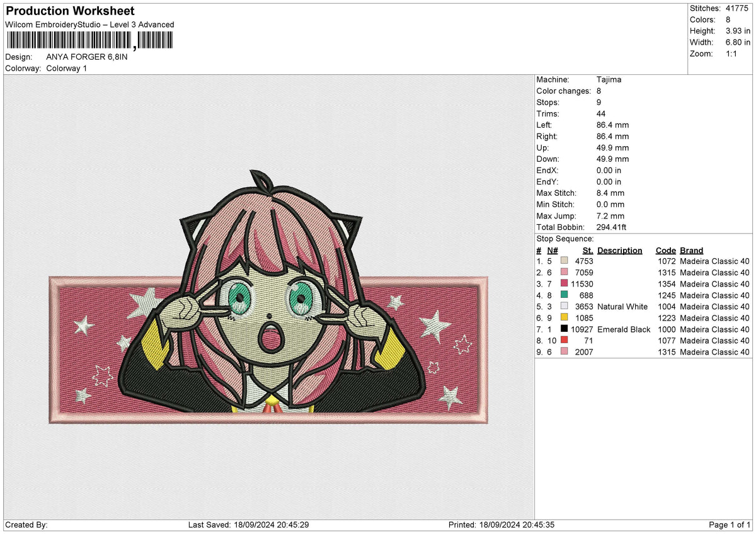756x534 pixels.
Task: Click the Production Worksheet heading
Action: point(70,11)
